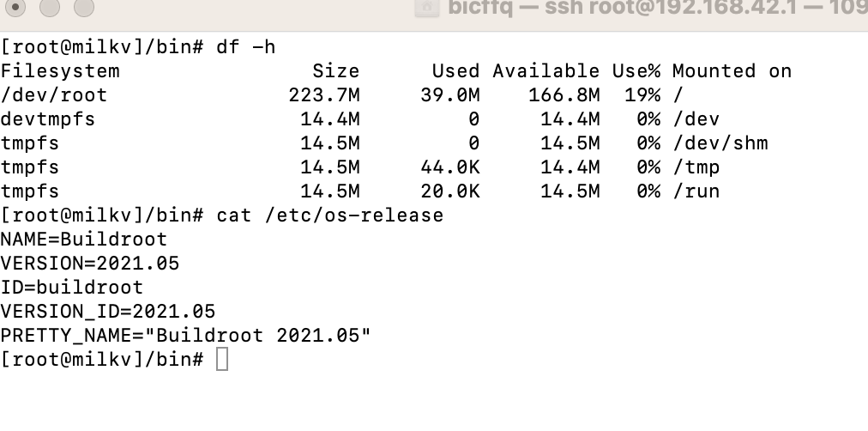868x431 pixels.
Task: Click the /tmp mount point text
Action: click(696, 167)
